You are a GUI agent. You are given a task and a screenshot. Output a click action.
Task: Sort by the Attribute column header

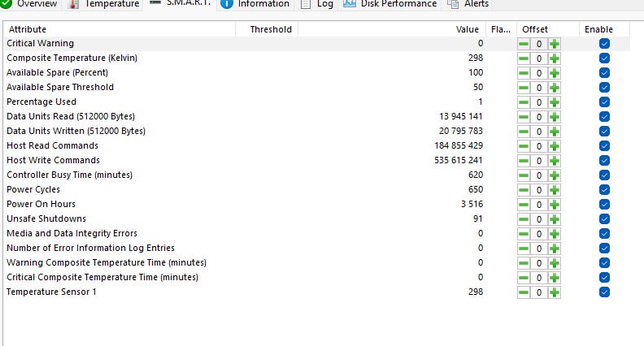(x=120, y=29)
